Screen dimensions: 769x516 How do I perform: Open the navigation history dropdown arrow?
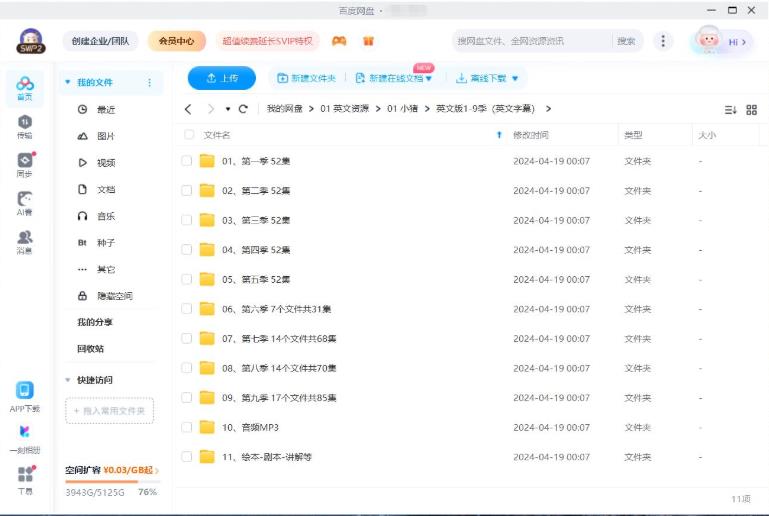228,109
